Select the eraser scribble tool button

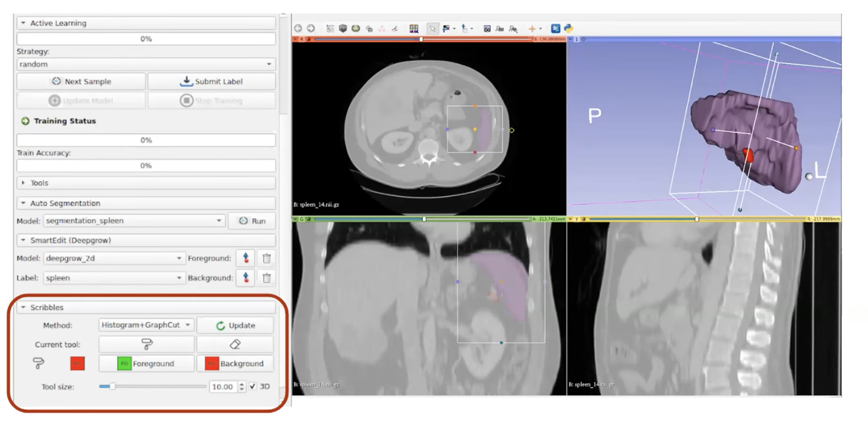coord(235,344)
